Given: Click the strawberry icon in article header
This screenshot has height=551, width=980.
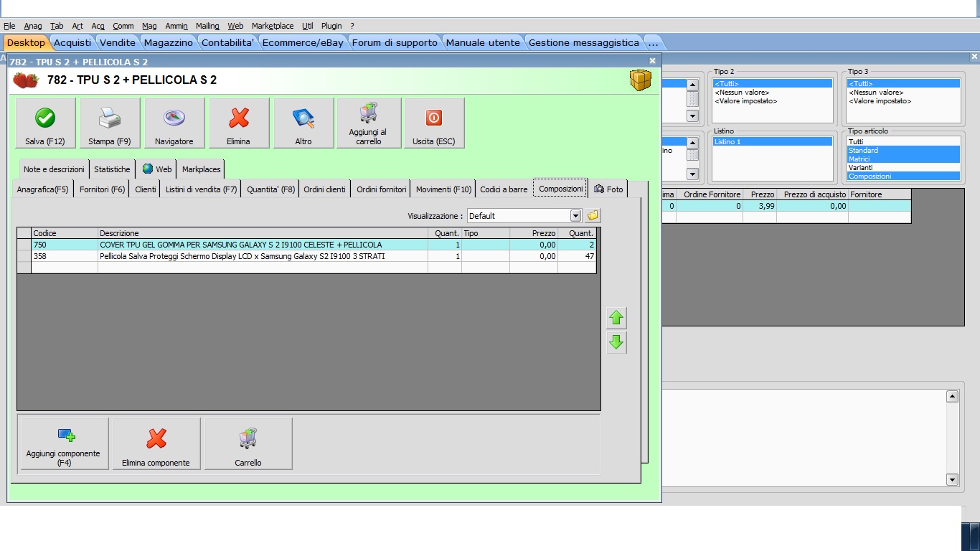Looking at the screenshot, I should (26, 80).
